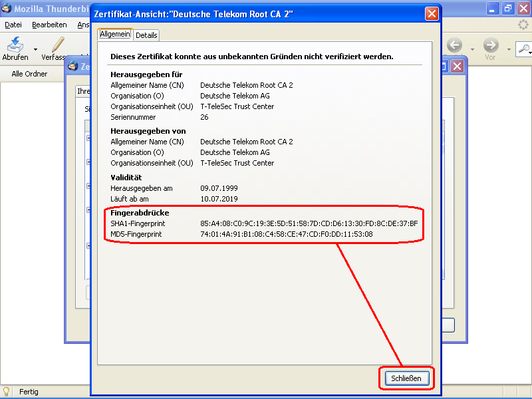The height and width of the screenshot is (399, 532).
Task: Click the activity throbber icon
Action: click(524, 25)
